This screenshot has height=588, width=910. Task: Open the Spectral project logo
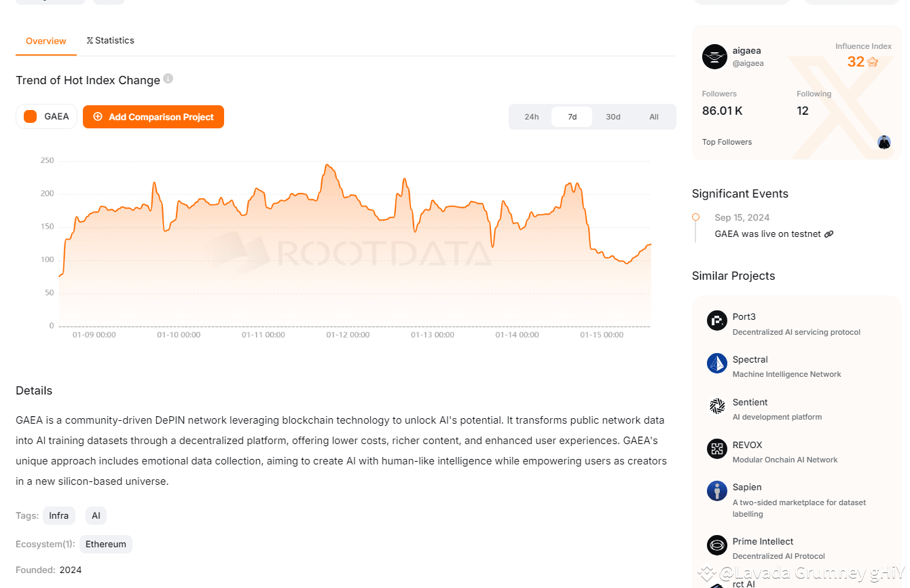717,363
